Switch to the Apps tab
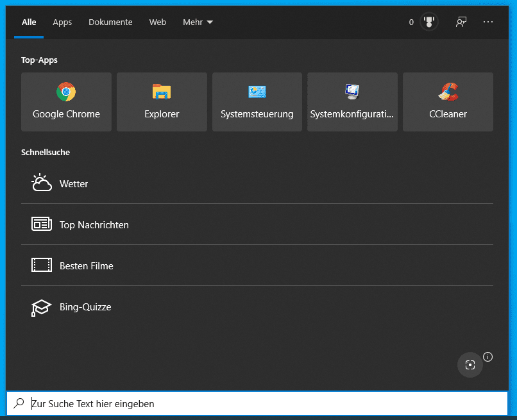 click(x=62, y=22)
